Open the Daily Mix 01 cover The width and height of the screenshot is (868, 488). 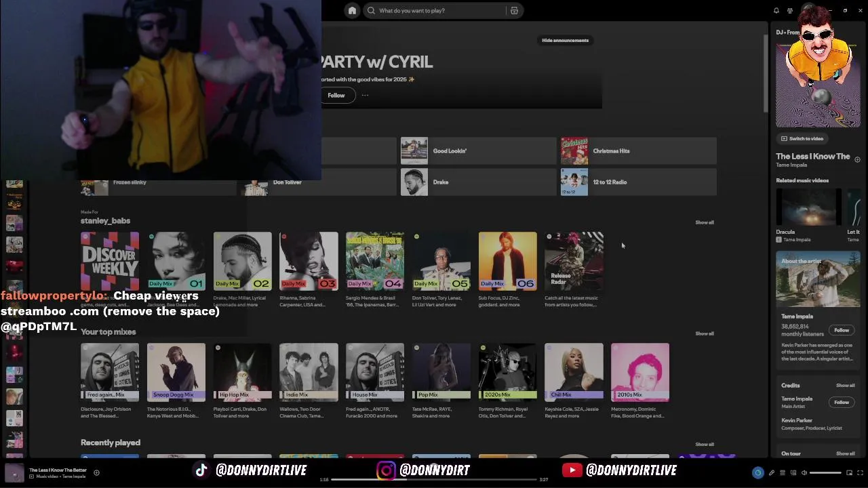[x=176, y=261]
